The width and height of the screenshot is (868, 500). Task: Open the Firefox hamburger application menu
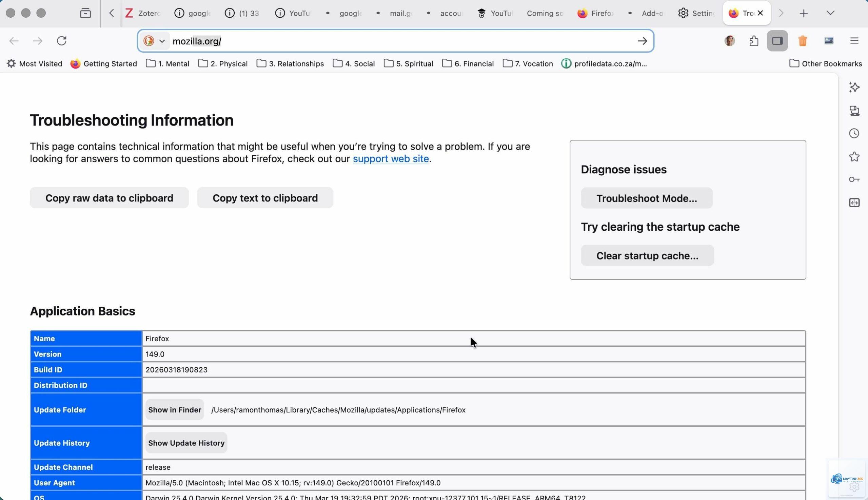[854, 41]
